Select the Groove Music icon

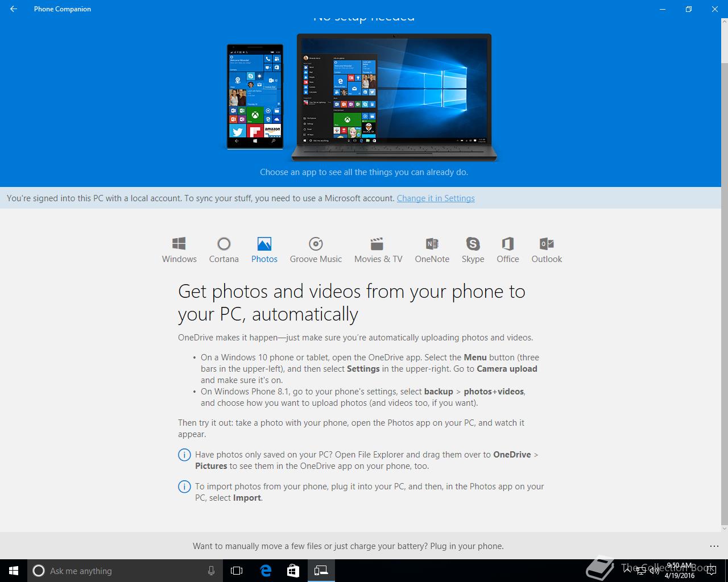tap(316, 244)
